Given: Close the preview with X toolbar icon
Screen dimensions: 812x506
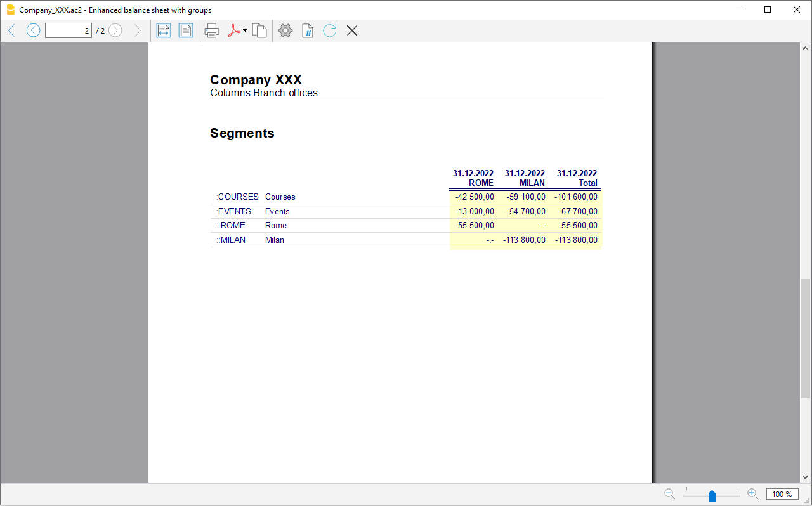Looking at the screenshot, I should (352, 30).
